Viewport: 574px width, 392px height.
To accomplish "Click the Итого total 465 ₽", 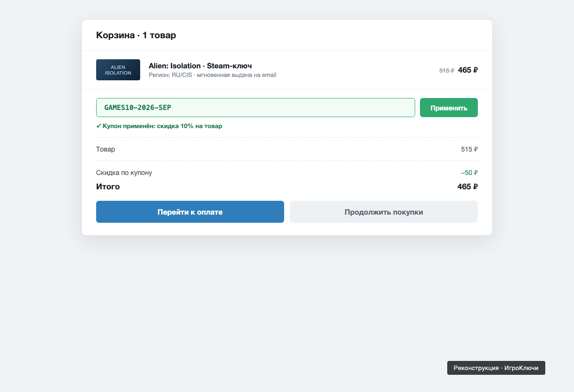I will pyautogui.click(x=467, y=186).
